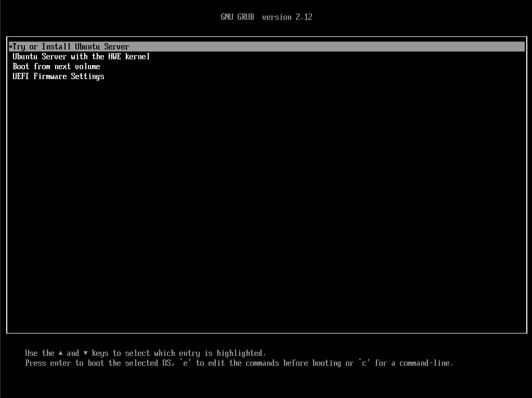Viewport: 532px width, 398px height.
Task: Choose Ubuntu Server with the HWE kernel
Action: [x=81, y=57]
